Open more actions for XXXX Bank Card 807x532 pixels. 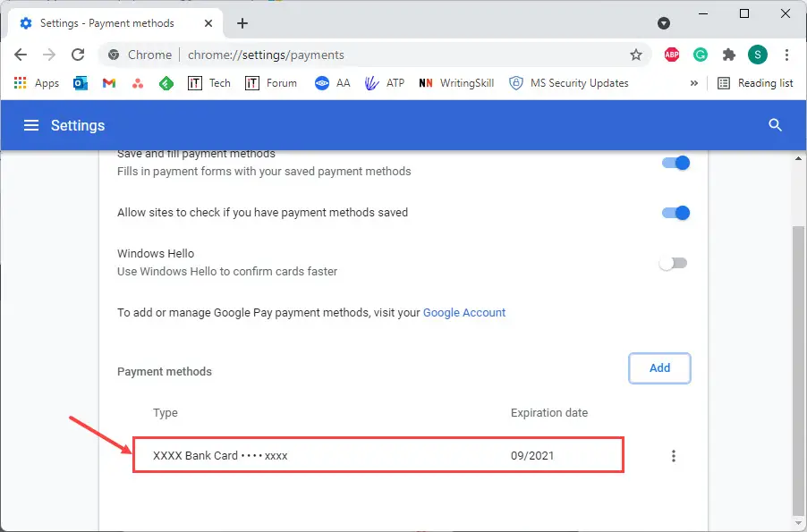pos(673,456)
